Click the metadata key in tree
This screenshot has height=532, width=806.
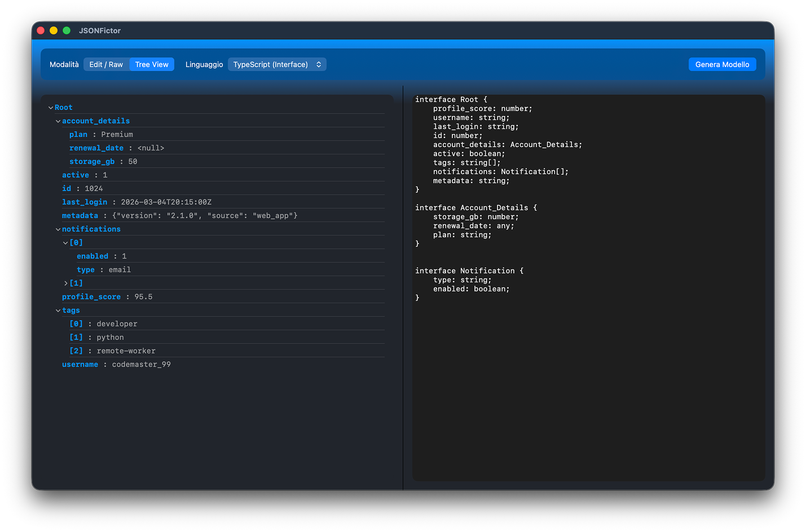(x=80, y=216)
